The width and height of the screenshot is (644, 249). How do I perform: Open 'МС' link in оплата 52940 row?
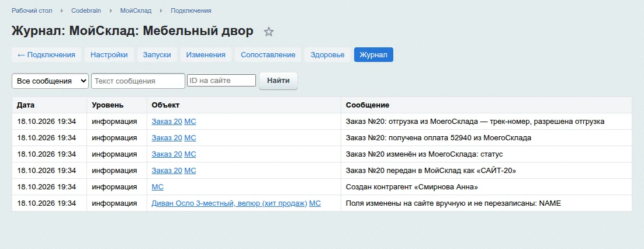pyautogui.click(x=190, y=137)
